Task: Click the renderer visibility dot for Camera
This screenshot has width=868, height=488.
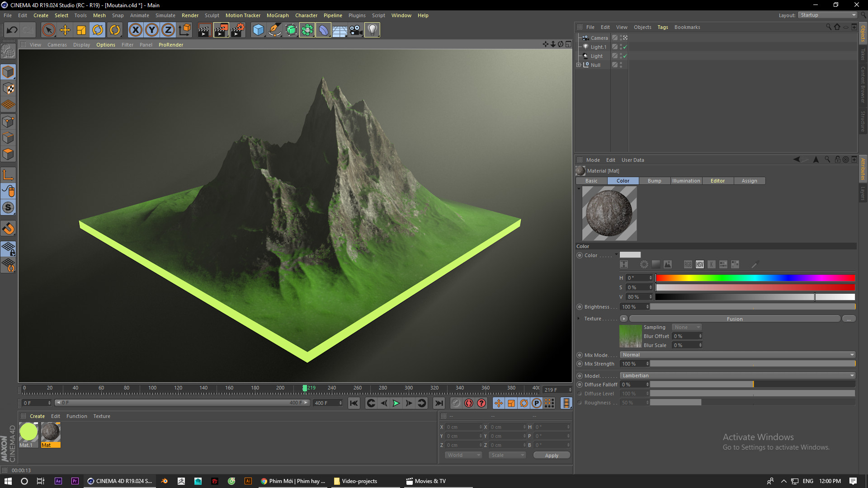Action: [x=620, y=40]
